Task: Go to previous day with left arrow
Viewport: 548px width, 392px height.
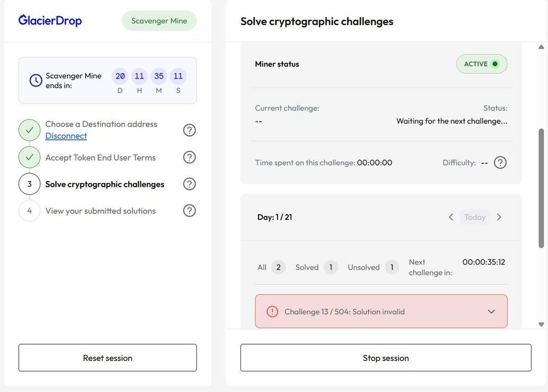Action: [x=451, y=217]
